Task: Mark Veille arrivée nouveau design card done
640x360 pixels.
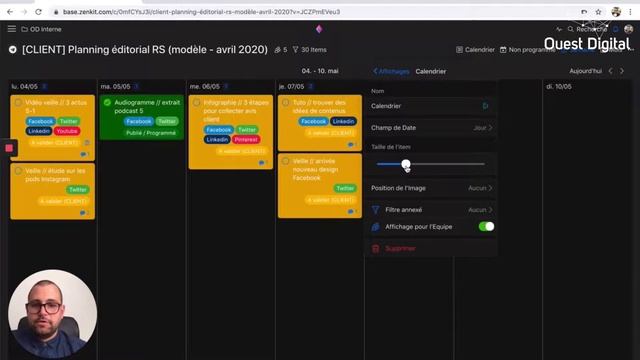Action: coord(286,161)
